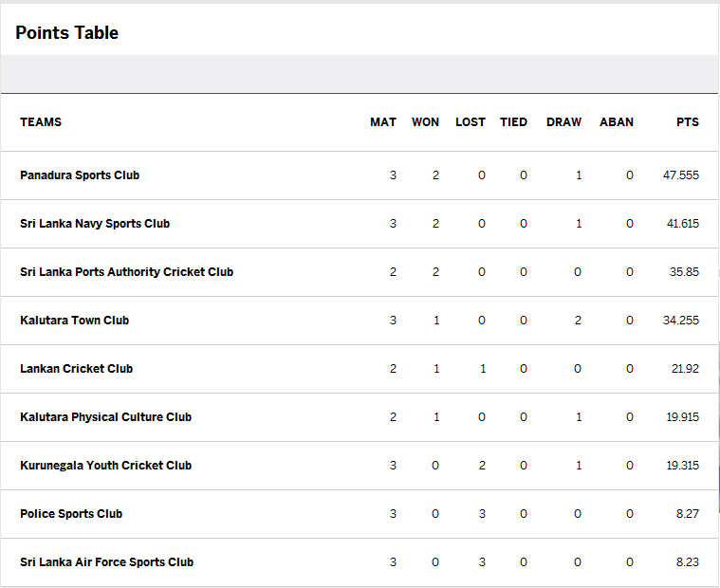The width and height of the screenshot is (720, 588).
Task: Click the PTS column header
Action: (x=688, y=122)
